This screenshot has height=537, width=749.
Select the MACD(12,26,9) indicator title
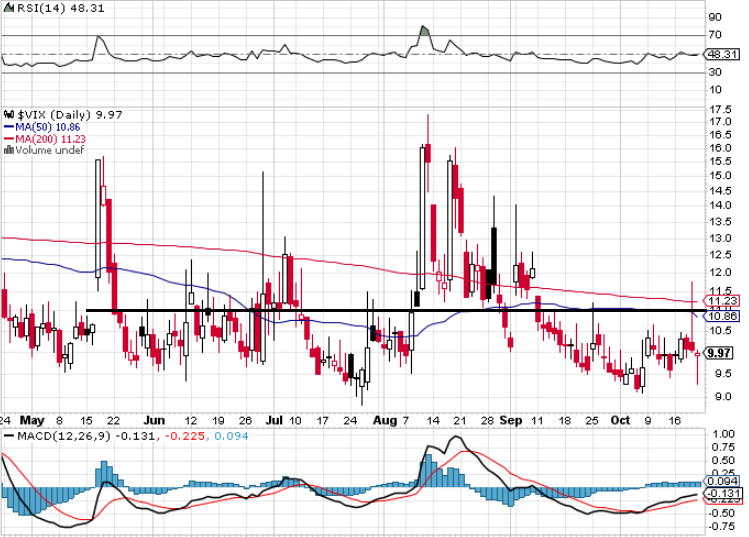point(64,436)
